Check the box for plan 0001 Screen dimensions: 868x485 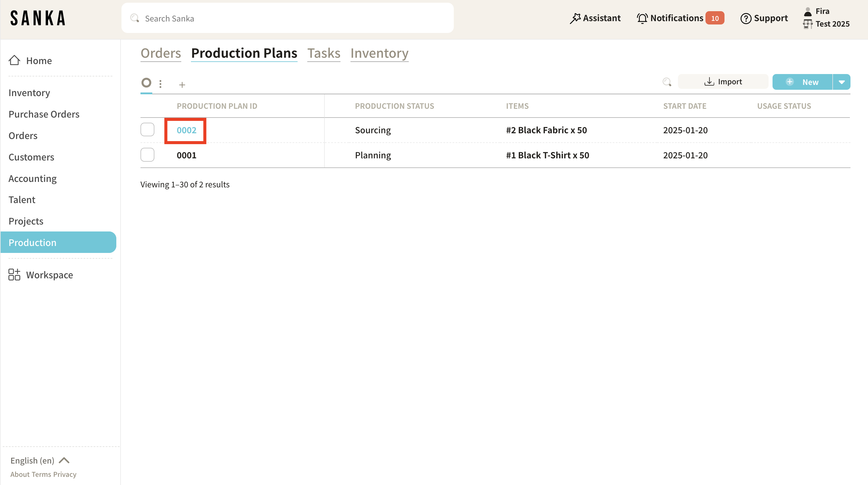tap(147, 155)
